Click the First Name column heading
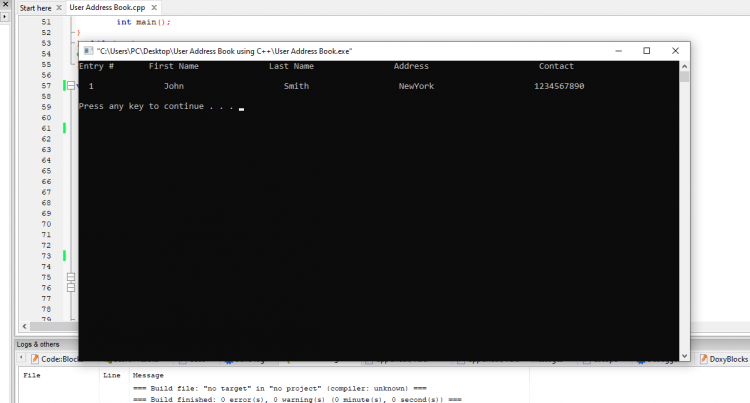Screen dimensions: 750x403 pos(174,66)
